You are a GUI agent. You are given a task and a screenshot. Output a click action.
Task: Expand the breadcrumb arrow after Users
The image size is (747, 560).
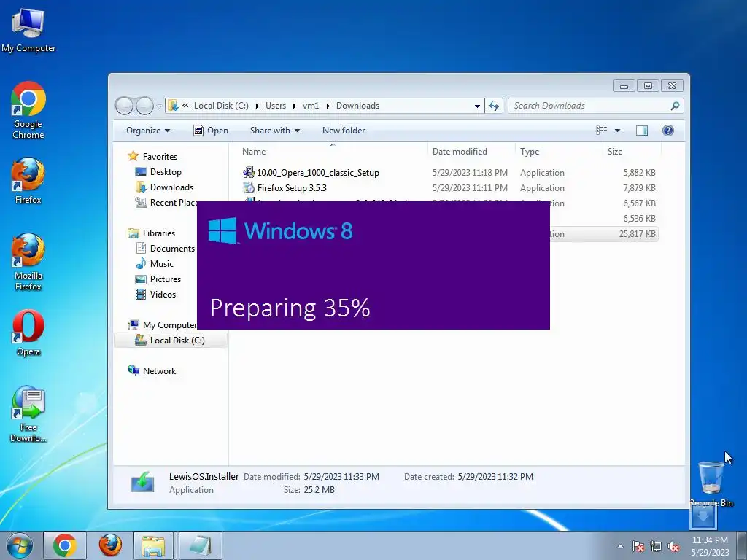295,106
